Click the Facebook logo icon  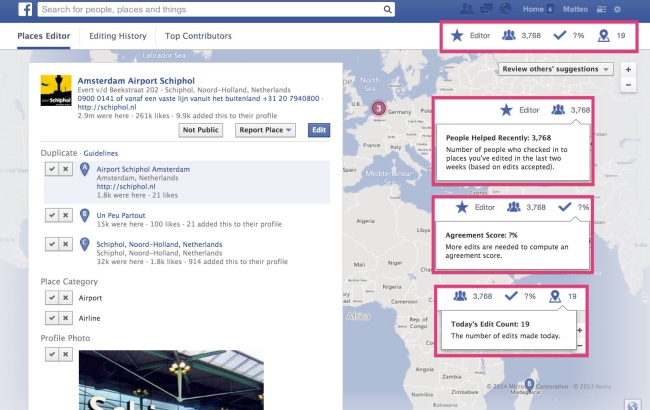coord(25,9)
